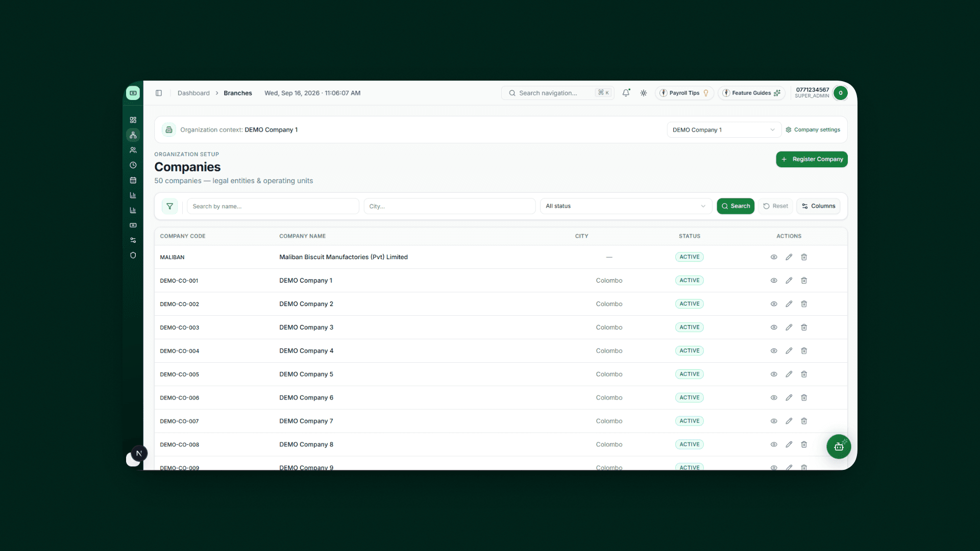Viewport: 980px width, 551px height.
Task: Toggle the light/dark theme sun icon
Action: (x=644, y=93)
